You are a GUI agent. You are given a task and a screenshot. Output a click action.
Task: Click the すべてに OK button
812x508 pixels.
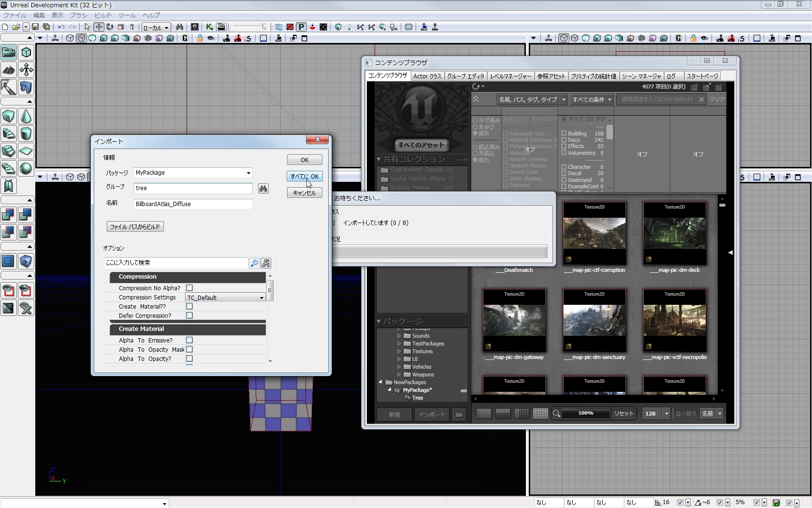click(304, 177)
